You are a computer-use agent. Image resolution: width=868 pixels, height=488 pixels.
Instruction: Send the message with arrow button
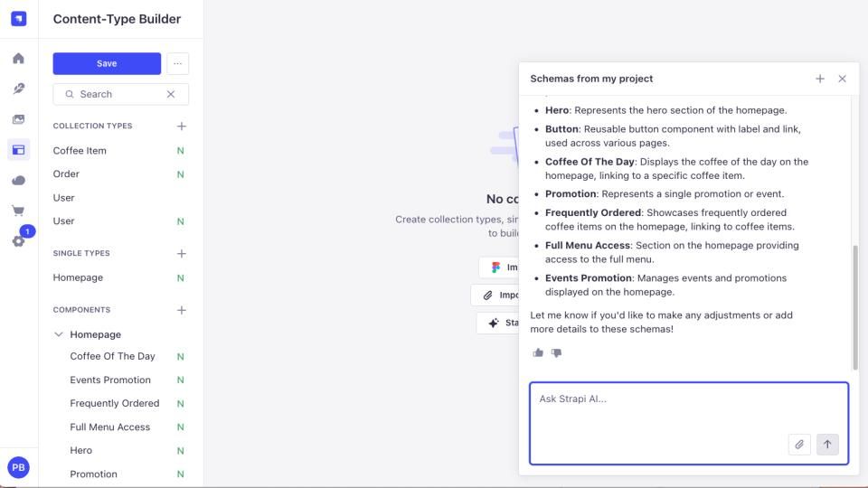click(x=827, y=445)
